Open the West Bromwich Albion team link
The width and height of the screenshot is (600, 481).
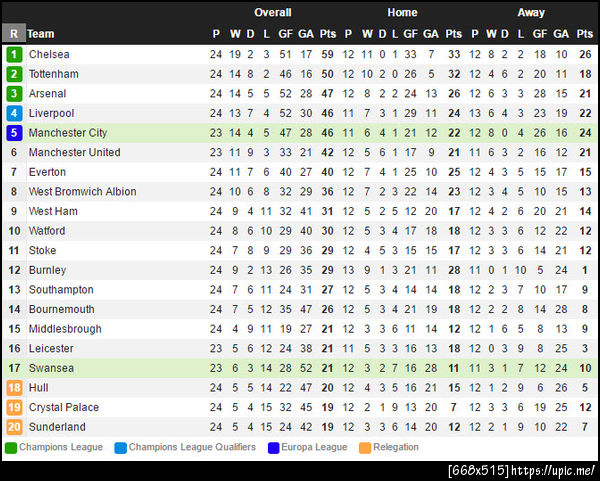tap(82, 191)
